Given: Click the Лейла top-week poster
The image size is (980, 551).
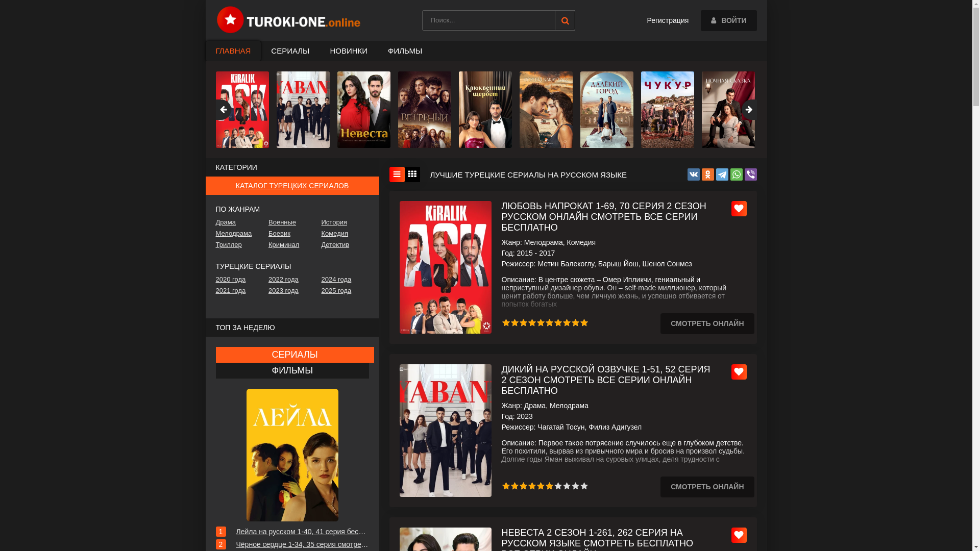Looking at the screenshot, I should (x=292, y=455).
